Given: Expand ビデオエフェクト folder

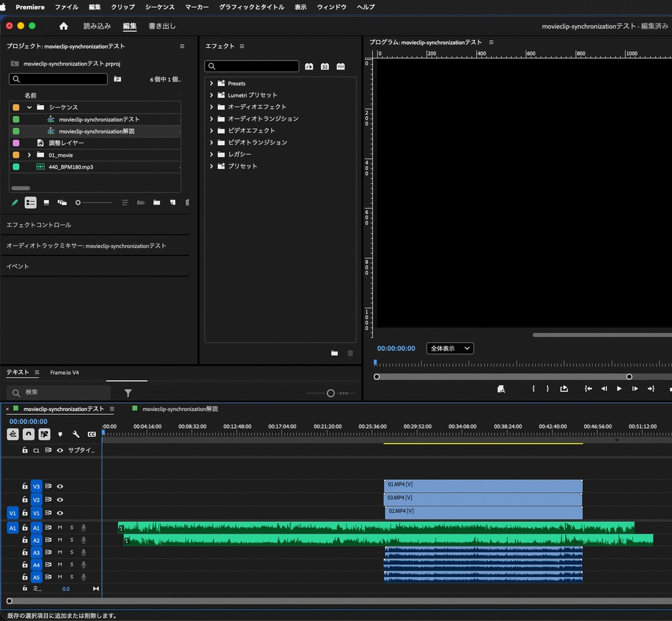Looking at the screenshot, I should [x=211, y=130].
